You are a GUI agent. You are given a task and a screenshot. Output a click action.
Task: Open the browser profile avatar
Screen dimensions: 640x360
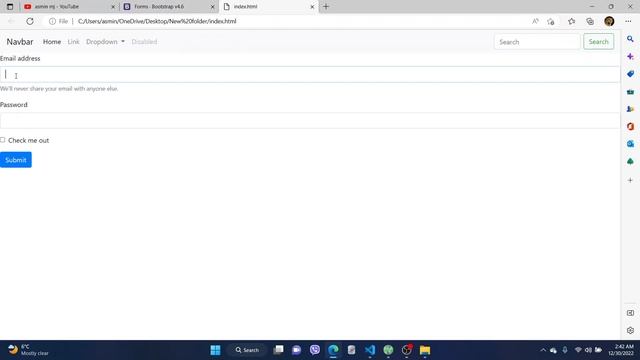pyautogui.click(x=609, y=21)
